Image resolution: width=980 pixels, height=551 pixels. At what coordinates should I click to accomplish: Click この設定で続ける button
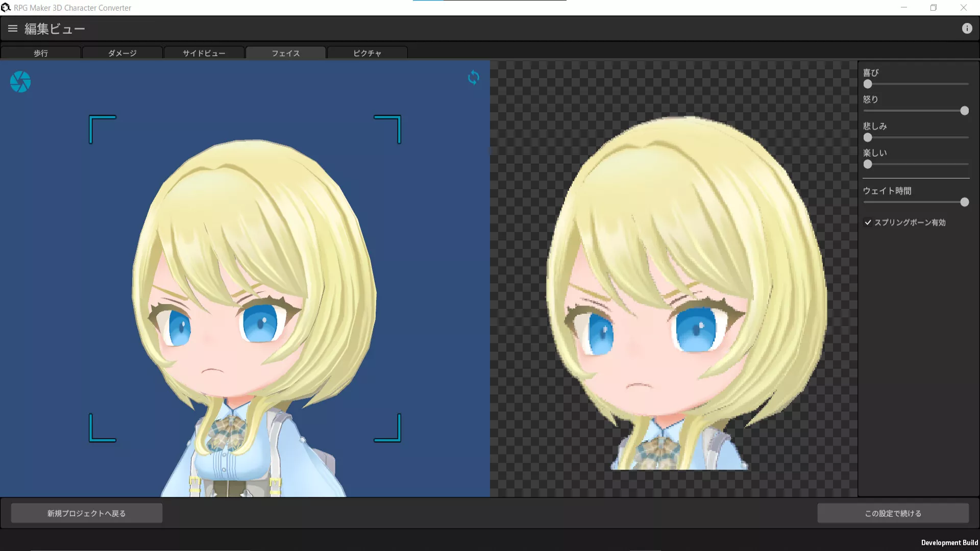893,513
